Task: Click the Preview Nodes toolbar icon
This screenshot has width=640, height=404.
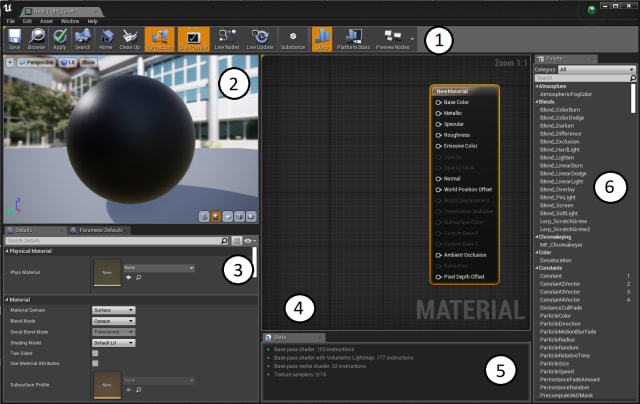Action: pyautogui.click(x=393, y=39)
